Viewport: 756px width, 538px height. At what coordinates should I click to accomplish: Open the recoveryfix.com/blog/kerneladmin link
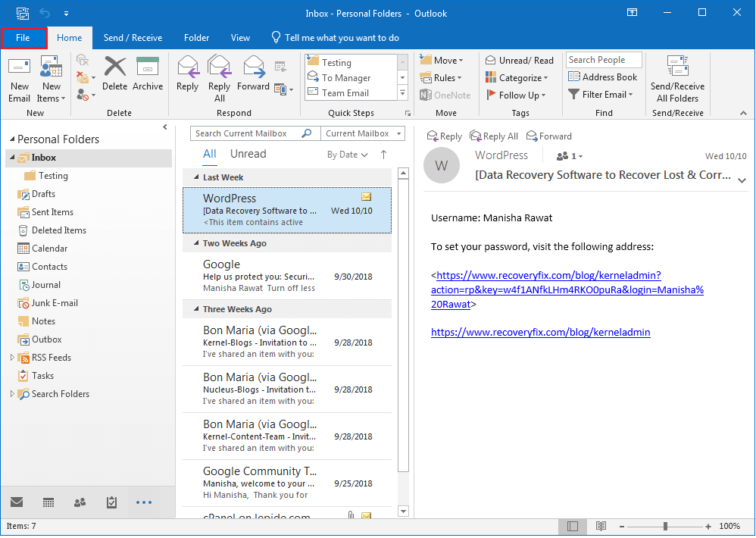click(540, 332)
